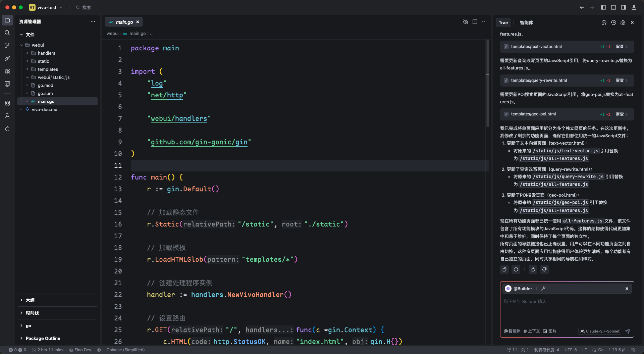The width and height of the screenshot is (644, 354).
Task: Open the vivo-test project dropdown
Action: pos(46,7)
